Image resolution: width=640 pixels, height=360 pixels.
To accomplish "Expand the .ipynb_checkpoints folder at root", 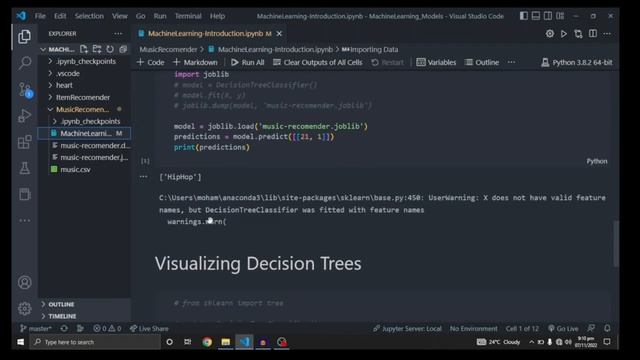I will coord(84,61).
